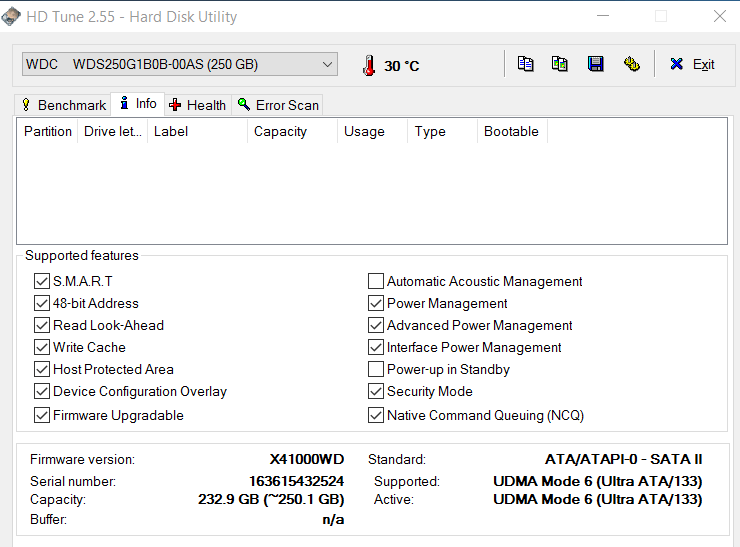Click the Active UDMA Mode 6 value
Image resolution: width=740 pixels, height=547 pixels.
pos(597,499)
